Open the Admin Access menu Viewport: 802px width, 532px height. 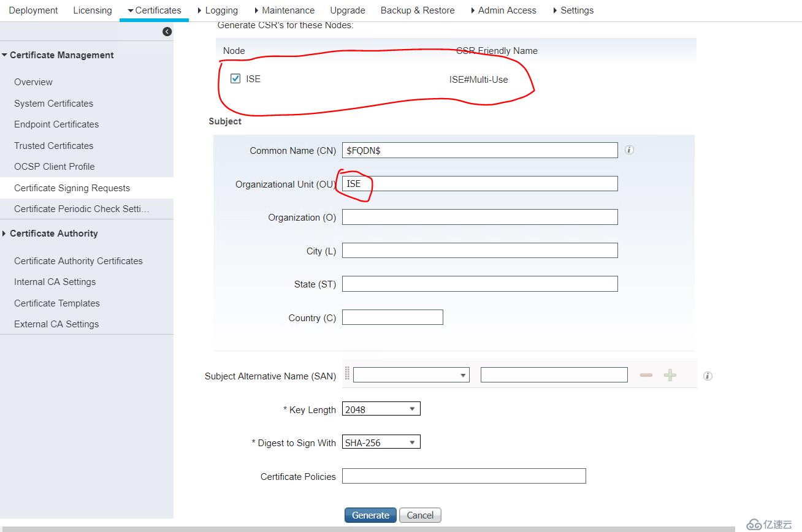tap(503, 10)
